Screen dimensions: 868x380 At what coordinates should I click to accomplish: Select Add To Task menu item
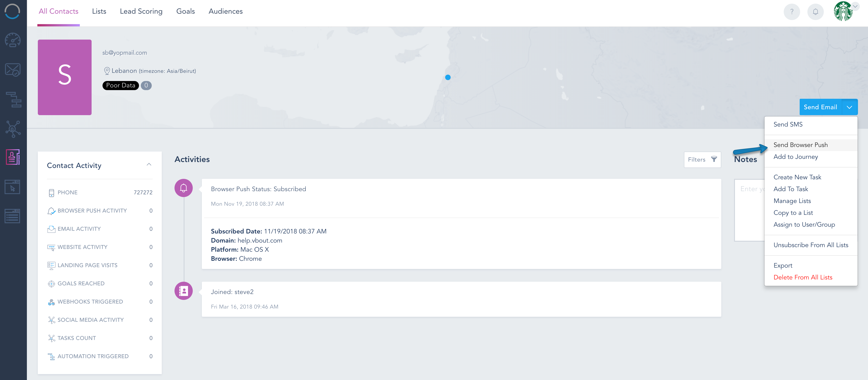coord(811,189)
